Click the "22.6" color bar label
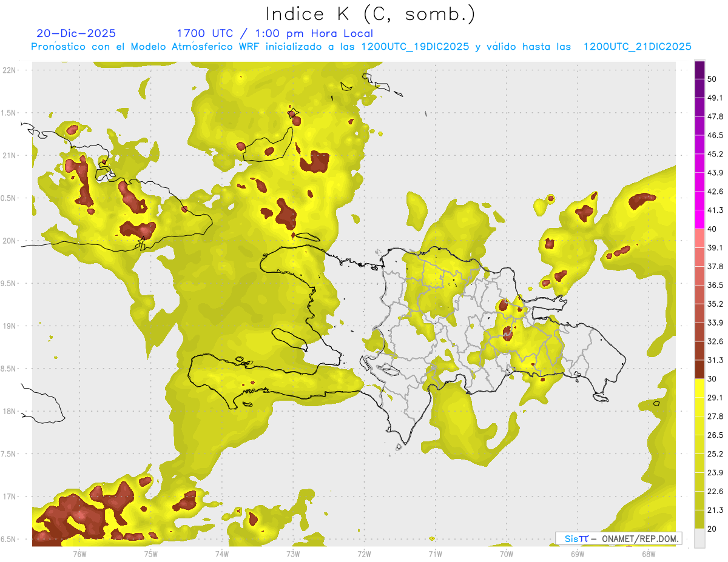This screenshot has height=562, width=728. click(715, 492)
